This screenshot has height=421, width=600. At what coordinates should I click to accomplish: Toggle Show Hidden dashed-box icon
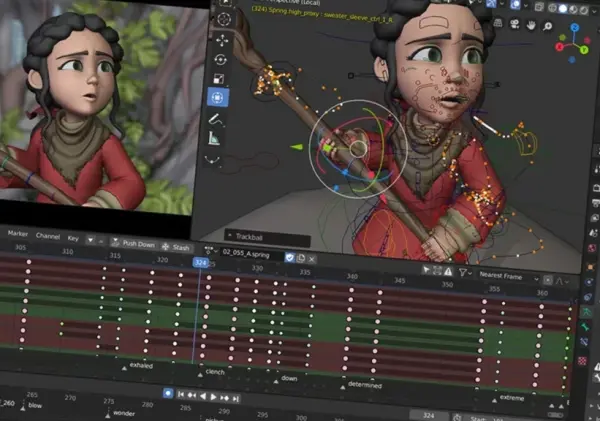(x=437, y=271)
